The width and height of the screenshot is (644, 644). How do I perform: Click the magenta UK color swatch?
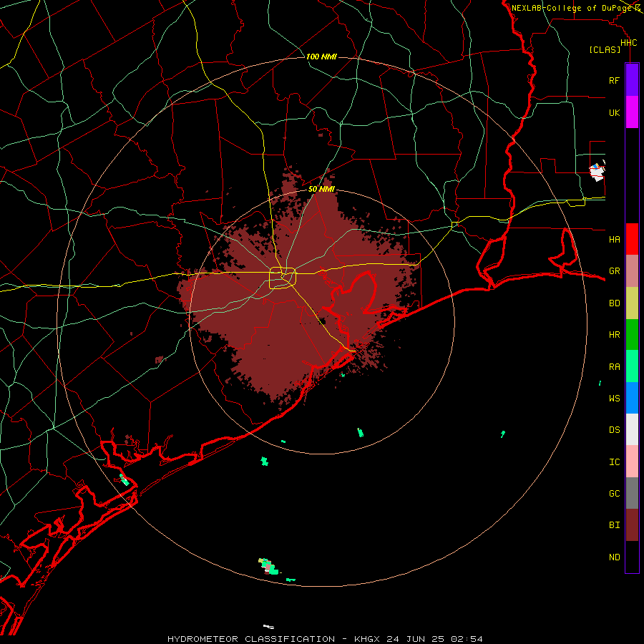tap(632, 112)
